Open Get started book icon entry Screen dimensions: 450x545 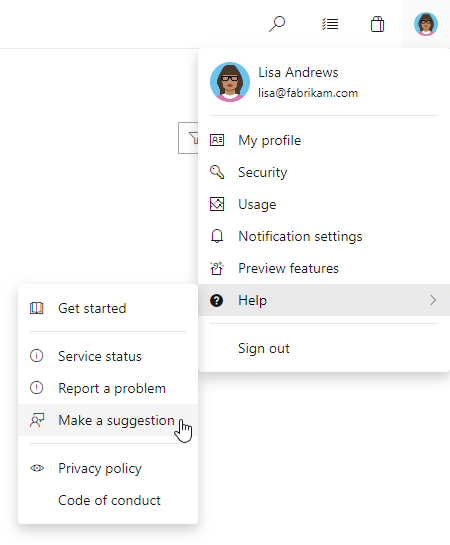[36, 308]
